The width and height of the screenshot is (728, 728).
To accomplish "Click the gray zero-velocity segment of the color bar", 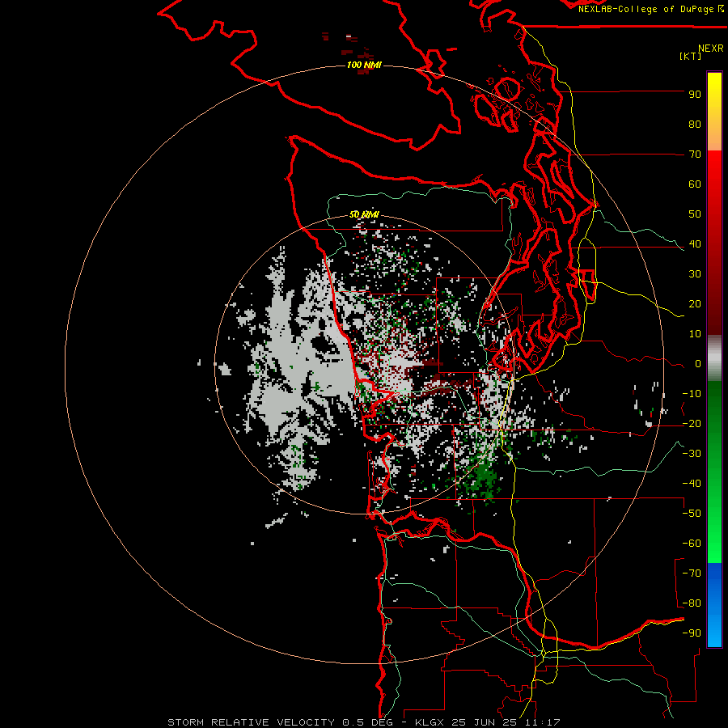I will pyautogui.click(x=714, y=358).
